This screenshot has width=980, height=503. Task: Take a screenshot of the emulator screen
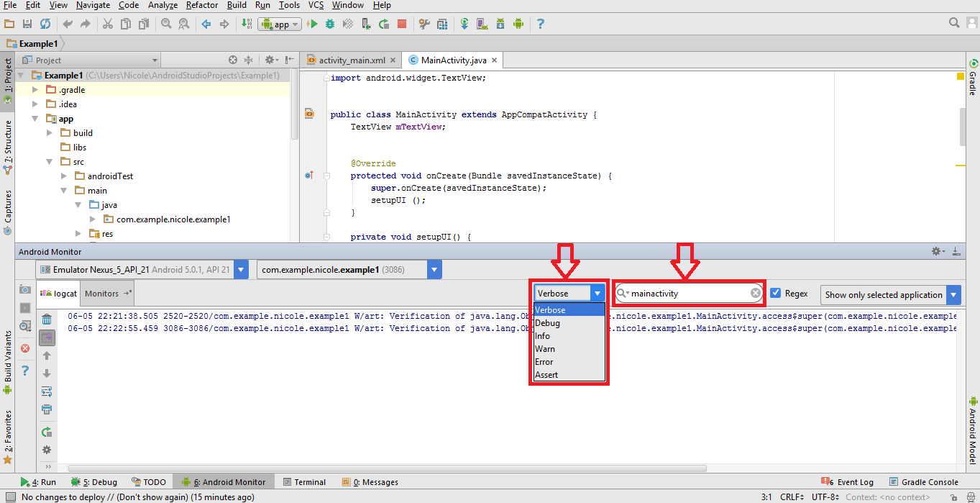pyautogui.click(x=25, y=290)
